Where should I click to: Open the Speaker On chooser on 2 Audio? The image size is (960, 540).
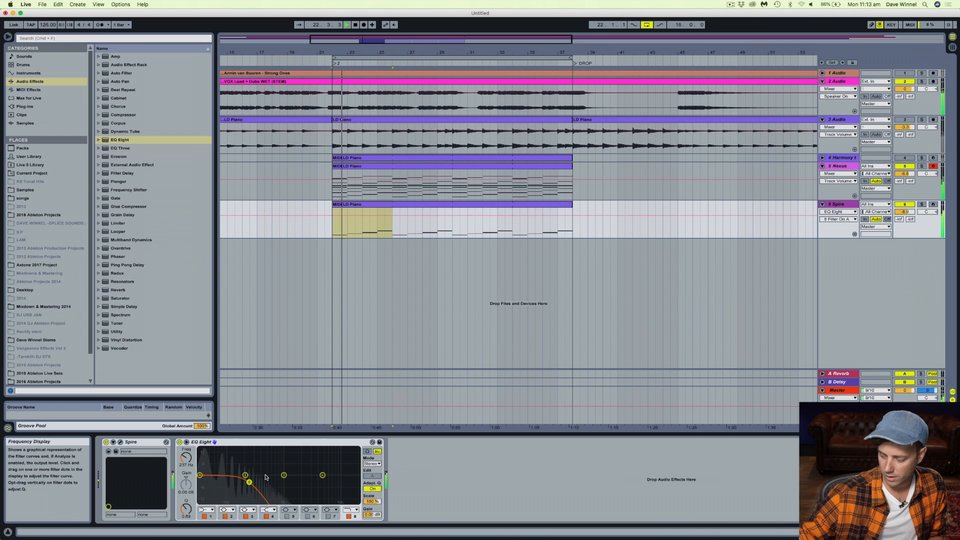point(839,96)
